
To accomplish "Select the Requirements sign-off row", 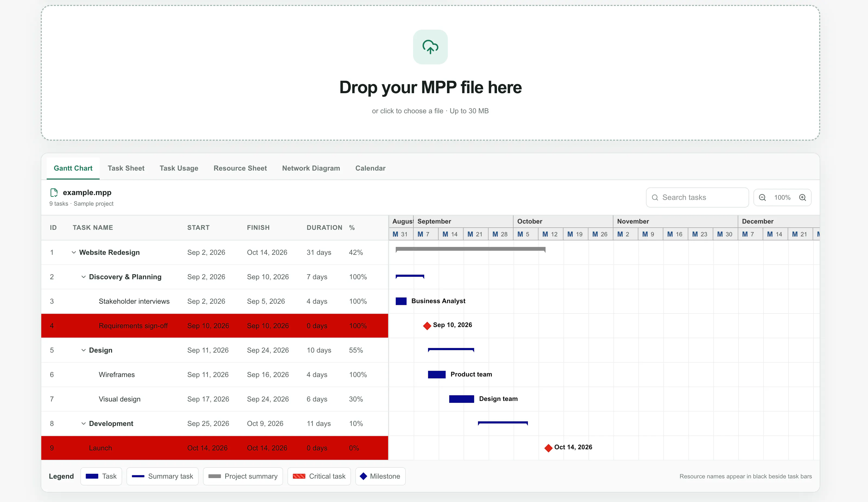I will tap(215, 326).
